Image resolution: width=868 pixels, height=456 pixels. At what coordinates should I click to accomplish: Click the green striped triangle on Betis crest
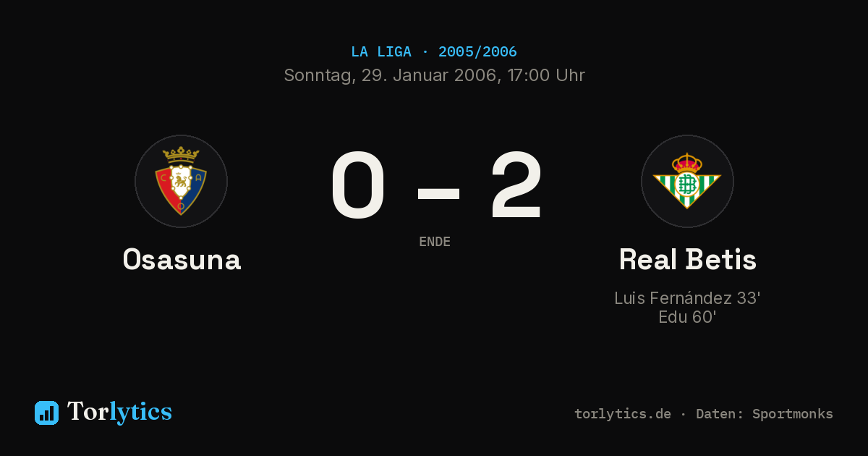[687, 190]
